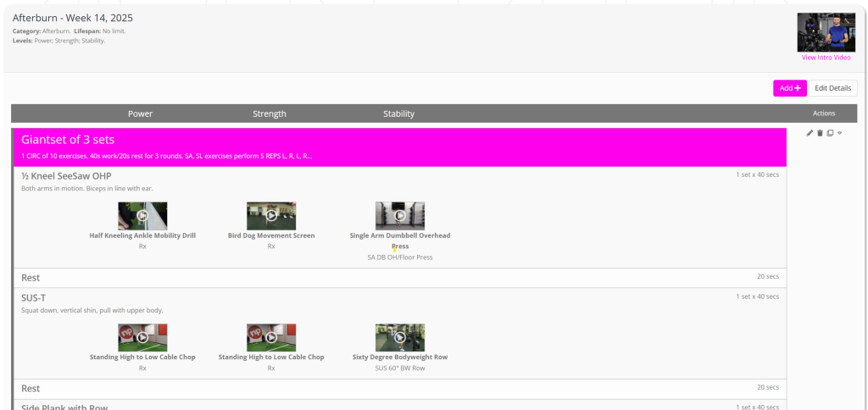Viewport: 868px width, 410px height.
Task: Click the pencil edit icon for the Giantset
Action: tap(810, 133)
